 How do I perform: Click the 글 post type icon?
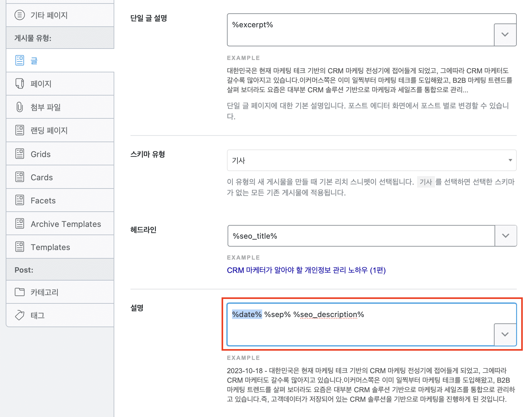tap(20, 60)
